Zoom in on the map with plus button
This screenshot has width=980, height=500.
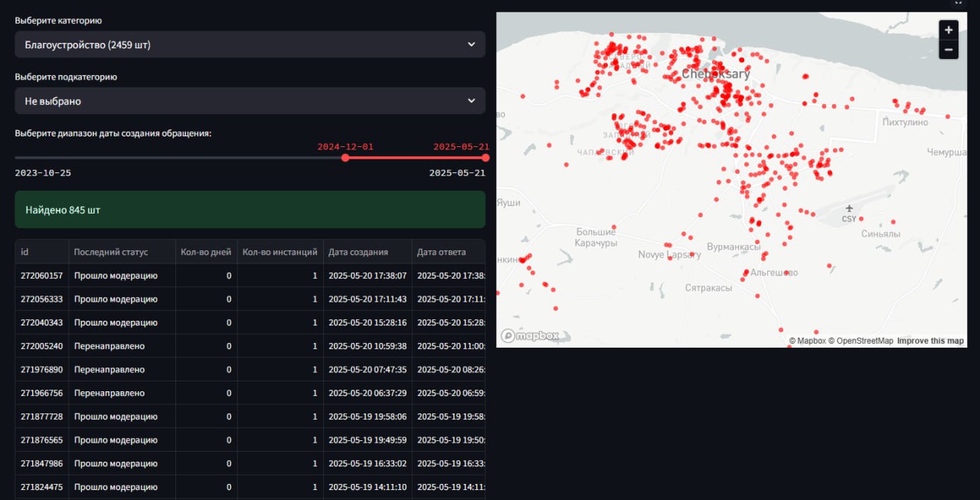point(949,30)
